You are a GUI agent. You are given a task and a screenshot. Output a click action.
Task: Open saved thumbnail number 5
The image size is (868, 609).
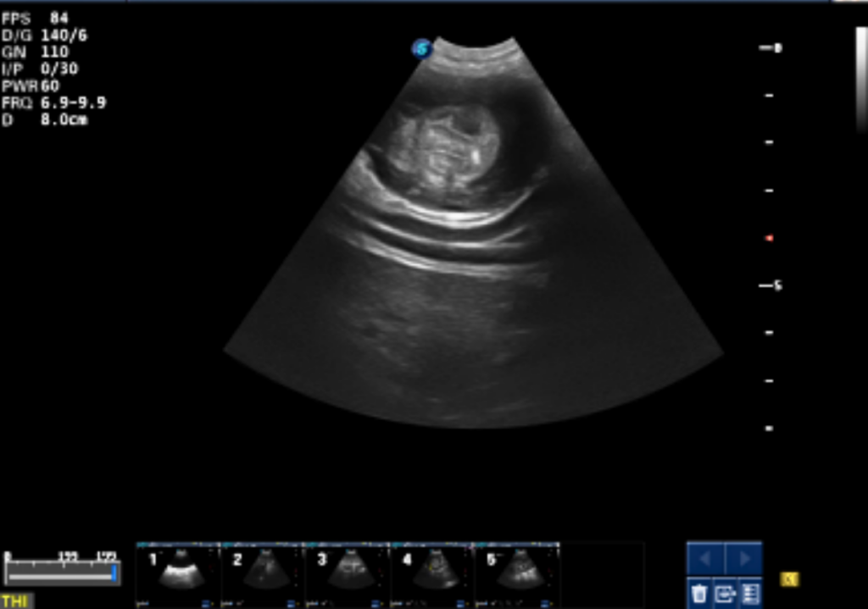click(517, 575)
